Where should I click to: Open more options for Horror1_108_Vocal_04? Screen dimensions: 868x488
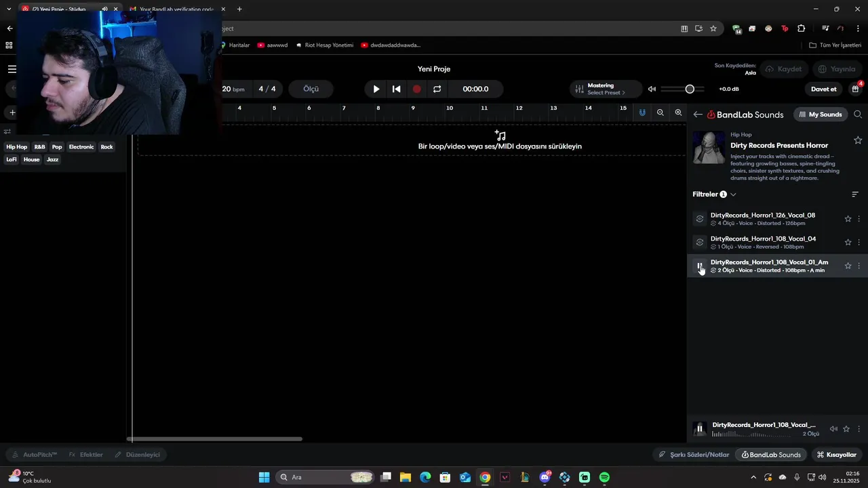tap(859, 242)
